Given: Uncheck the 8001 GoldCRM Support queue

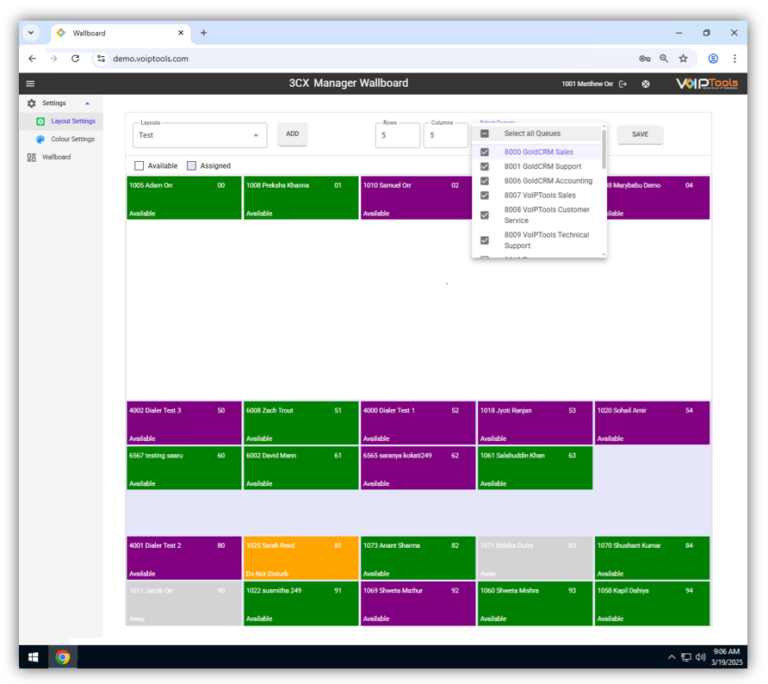Looking at the screenshot, I should [x=484, y=167].
